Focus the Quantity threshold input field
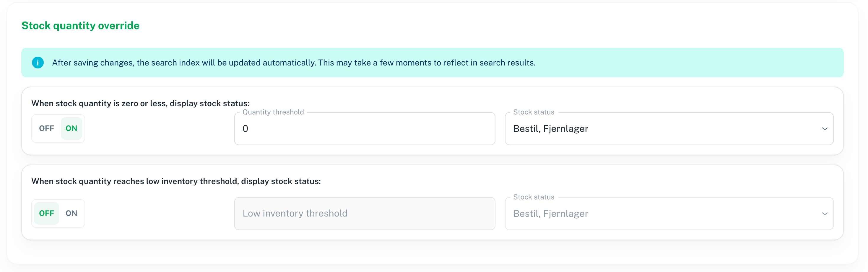This screenshot has height=272, width=868. point(365,129)
